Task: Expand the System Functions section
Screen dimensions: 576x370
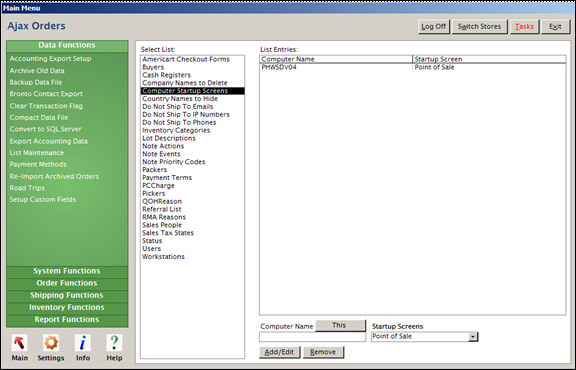Action: pos(67,271)
